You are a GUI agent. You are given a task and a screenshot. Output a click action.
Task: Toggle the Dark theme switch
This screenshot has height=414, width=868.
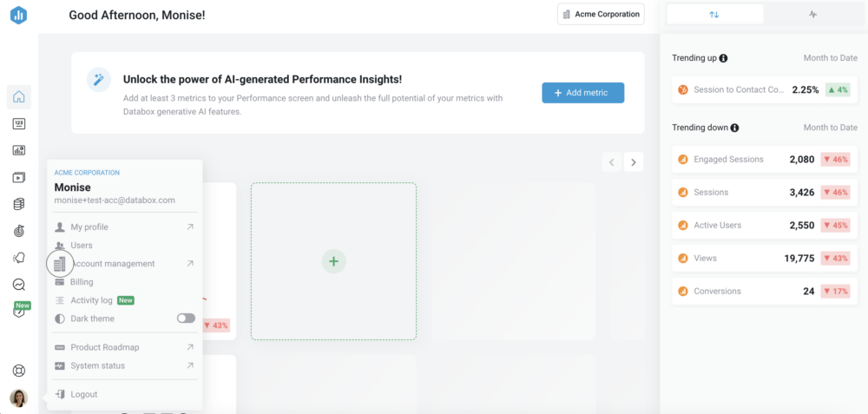(186, 319)
